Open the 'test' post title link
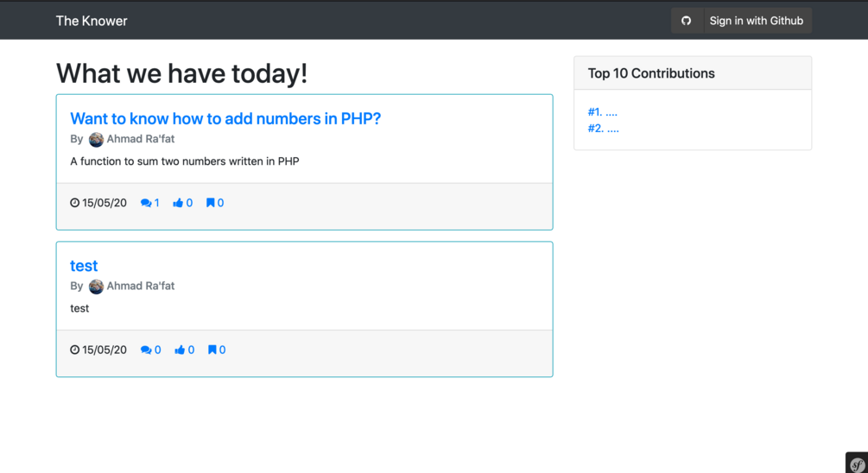 [84, 266]
